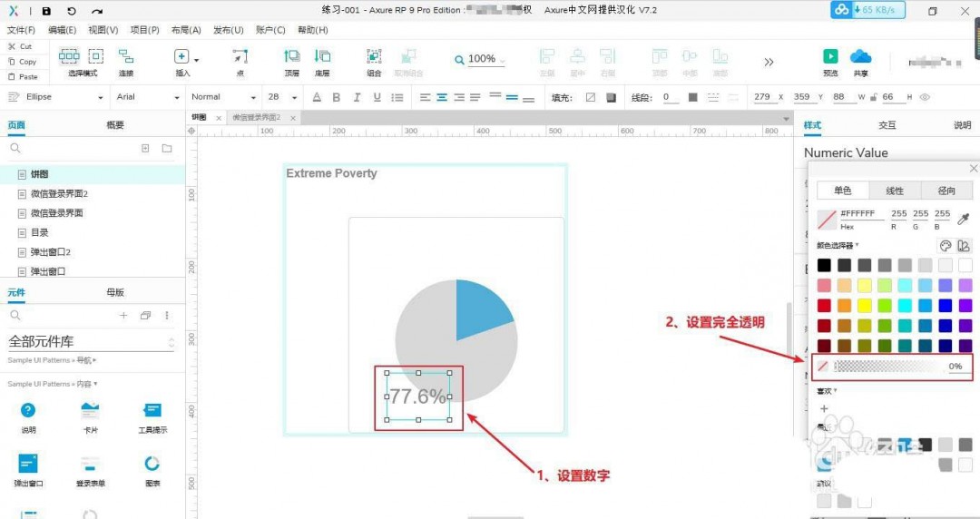Select the contained selection mode icon
Image resolution: width=980 pixels, height=519 pixels.
coord(95,56)
